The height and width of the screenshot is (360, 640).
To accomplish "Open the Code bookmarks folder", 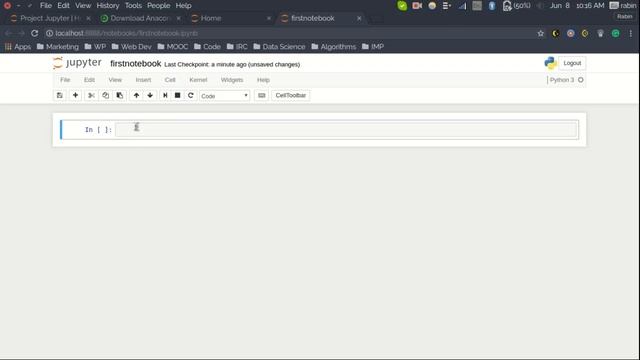I will coord(207,47).
